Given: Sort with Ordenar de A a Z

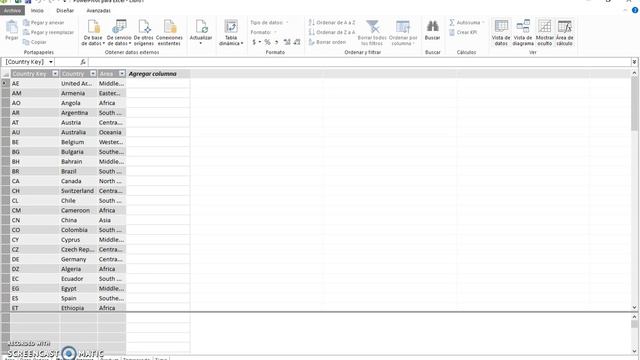Looking at the screenshot, I should [x=332, y=22].
